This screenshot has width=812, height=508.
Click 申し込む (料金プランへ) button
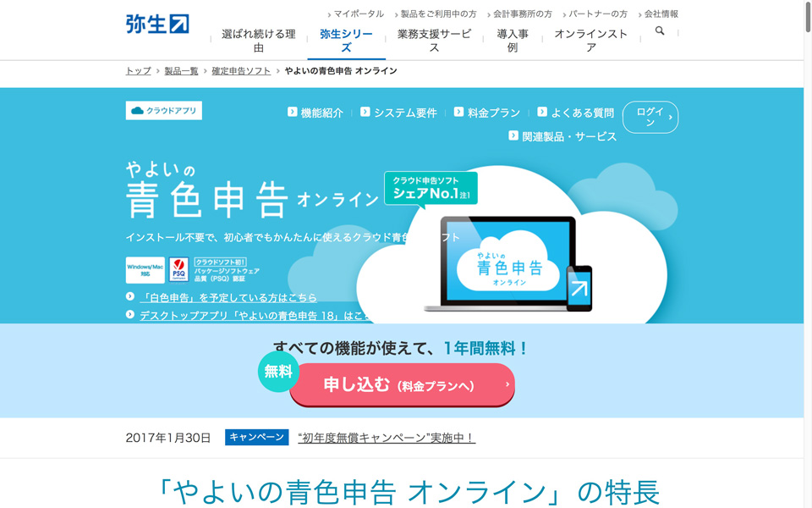coord(402,384)
